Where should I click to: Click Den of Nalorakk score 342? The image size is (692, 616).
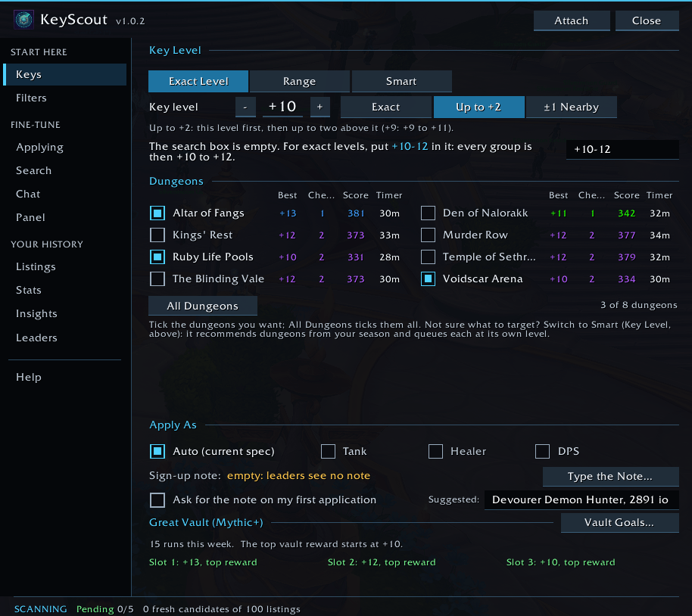(627, 213)
